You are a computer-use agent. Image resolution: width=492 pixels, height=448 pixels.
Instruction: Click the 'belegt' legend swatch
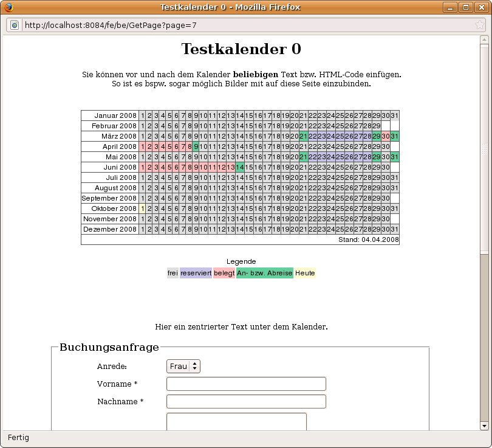point(224,273)
